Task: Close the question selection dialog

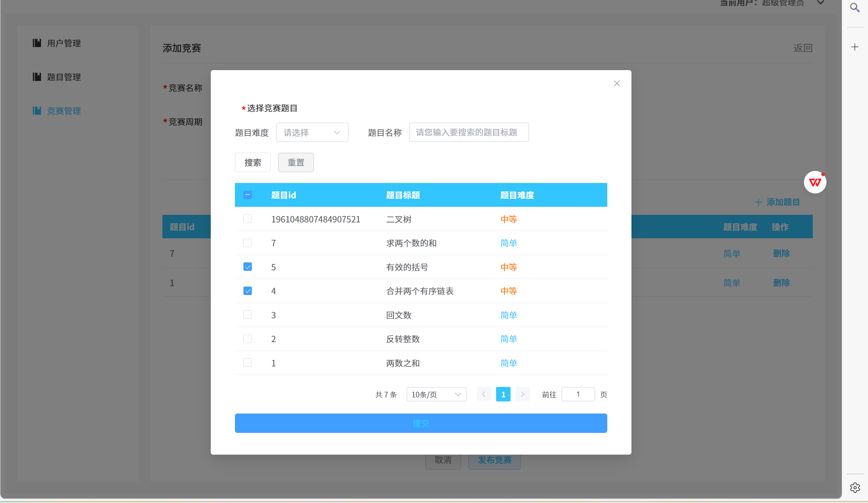Action: (617, 83)
